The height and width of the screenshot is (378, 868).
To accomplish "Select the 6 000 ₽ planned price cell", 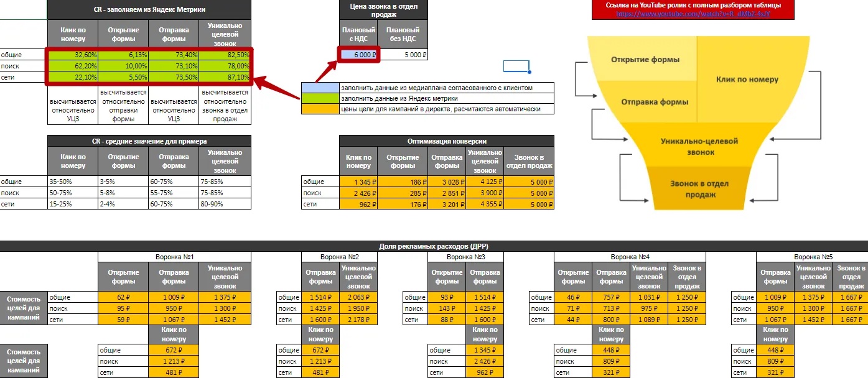I will pos(358,55).
